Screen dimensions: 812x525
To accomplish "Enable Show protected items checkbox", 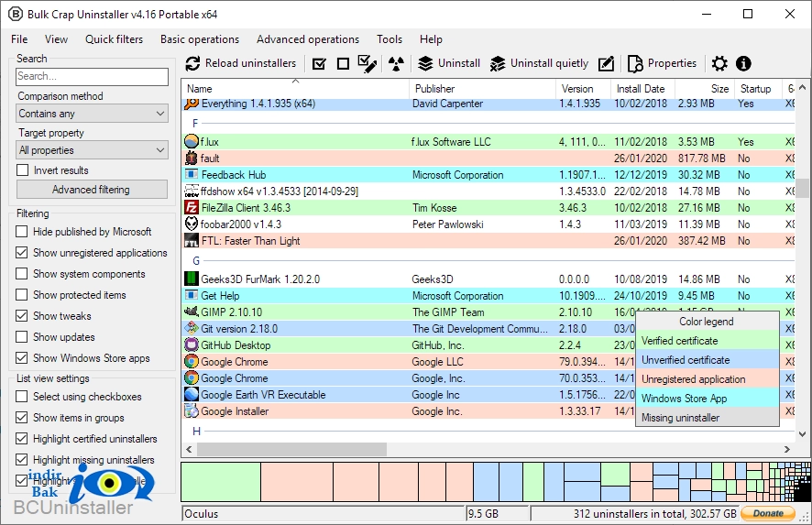I will coord(22,295).
